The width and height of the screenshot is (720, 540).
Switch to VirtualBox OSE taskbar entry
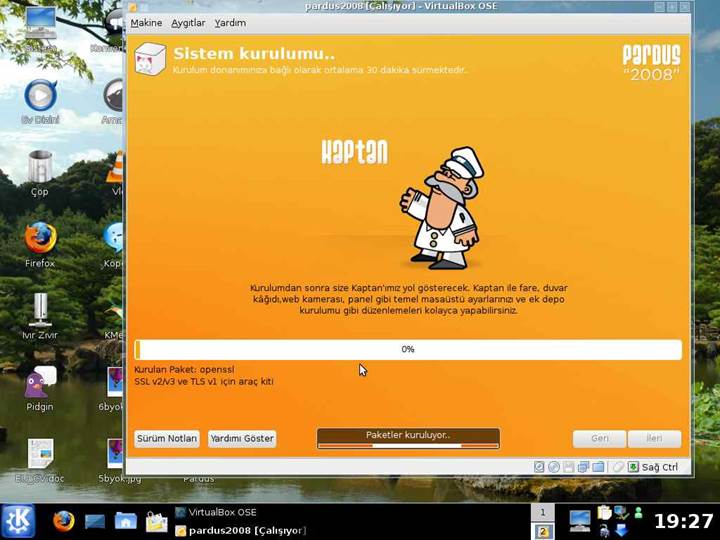point(216,512)
